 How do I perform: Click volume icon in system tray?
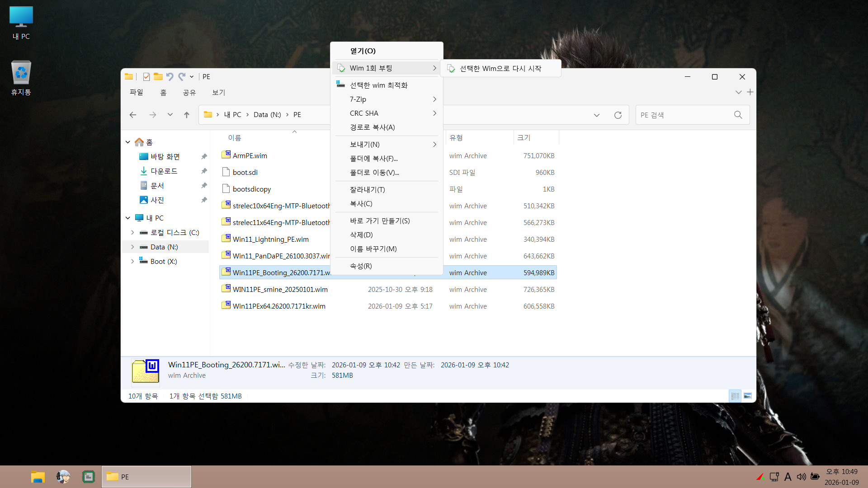[801, 477]
